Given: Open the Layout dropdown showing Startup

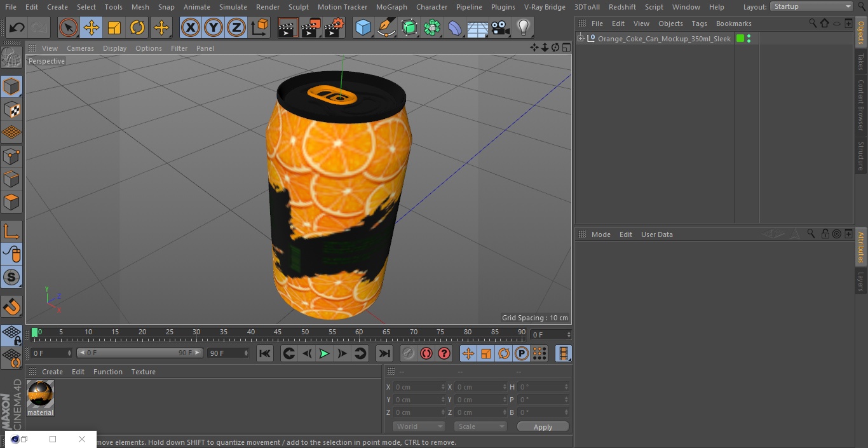Looking at the screenshot, I should [x=811, y=6].
